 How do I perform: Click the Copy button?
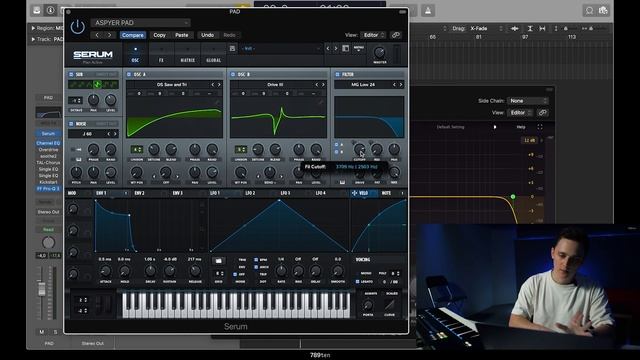(x=159, y=35)
